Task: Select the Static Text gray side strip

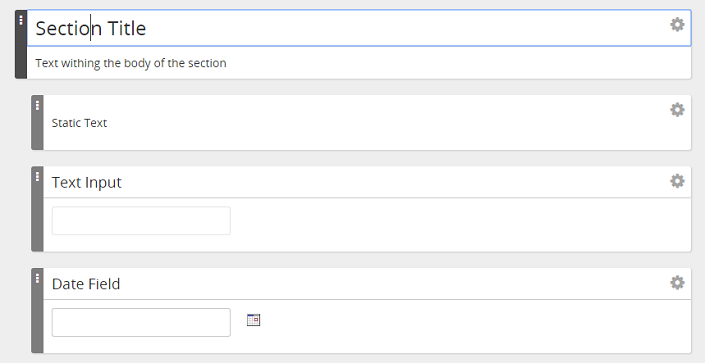Action: (37, 122)
